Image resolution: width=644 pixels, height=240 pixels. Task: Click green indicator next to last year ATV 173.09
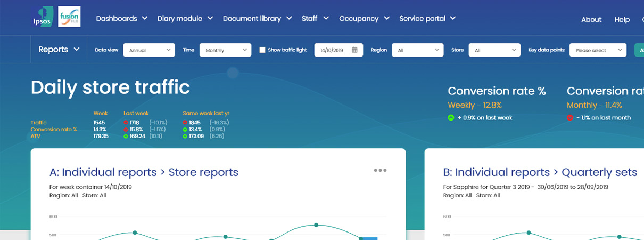click(x=185, y=136)
